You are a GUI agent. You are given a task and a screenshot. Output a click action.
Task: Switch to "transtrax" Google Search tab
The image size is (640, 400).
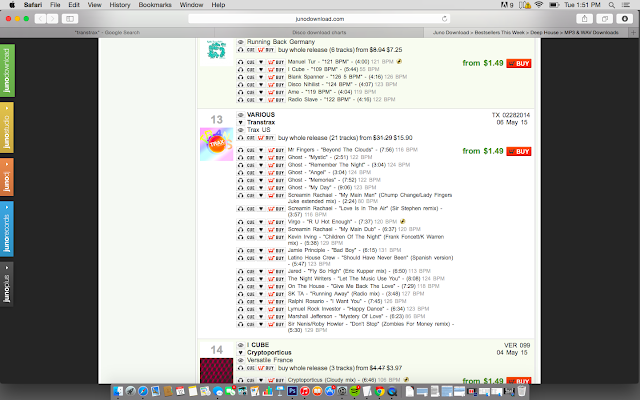[x=107, y=32]
